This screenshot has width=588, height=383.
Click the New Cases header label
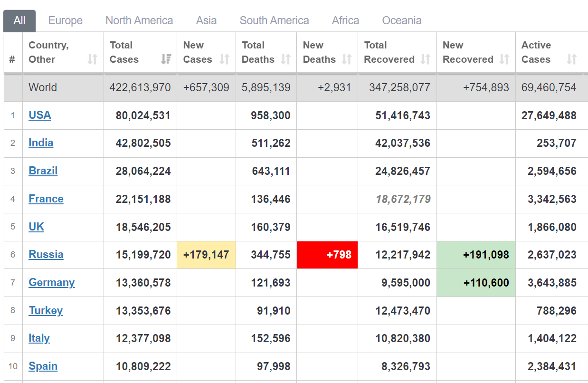(x=198, y=52)
